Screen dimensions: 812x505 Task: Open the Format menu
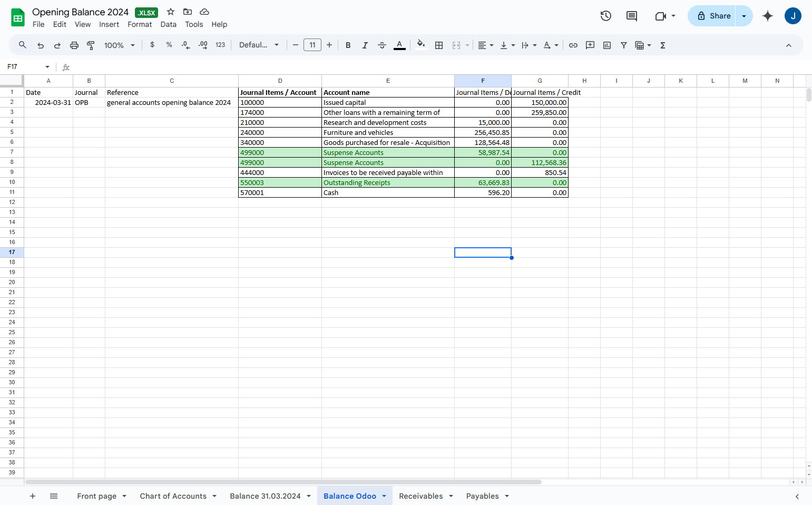pos(140,24)
